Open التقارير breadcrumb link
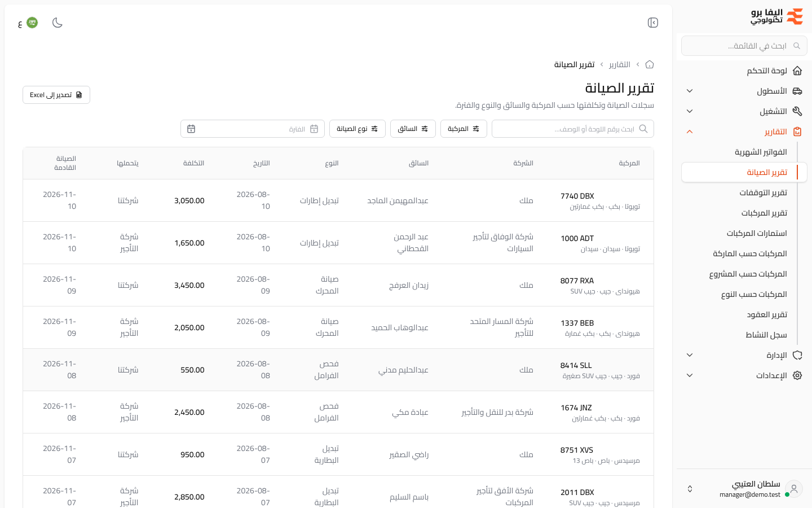812x508 pixels. [620, 64]
